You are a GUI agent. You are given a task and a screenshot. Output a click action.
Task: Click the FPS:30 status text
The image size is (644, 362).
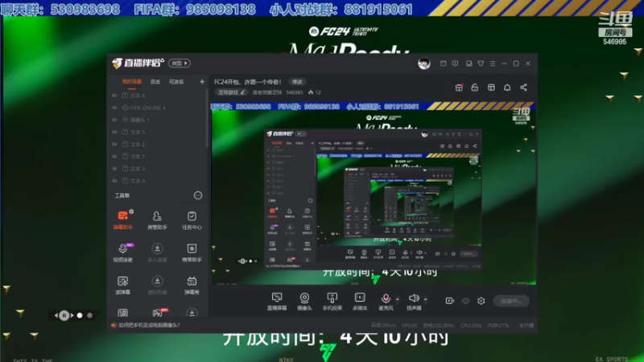pyautogui.click(x=409, y=325)
